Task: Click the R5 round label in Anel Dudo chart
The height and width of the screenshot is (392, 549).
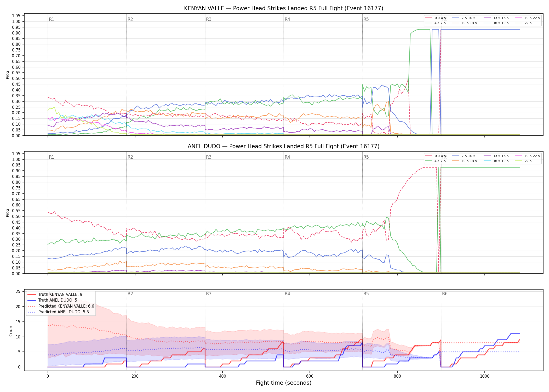Action: (366, 157)
